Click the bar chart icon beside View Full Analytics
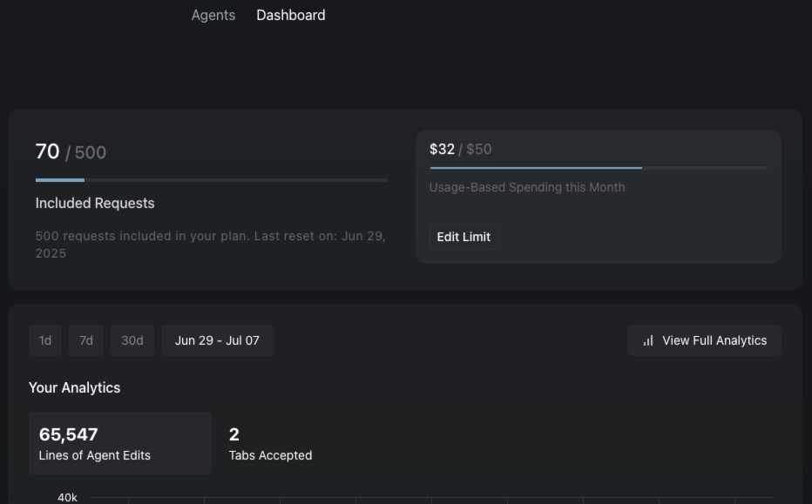This screenshot has height=504, width=812. pyautogui.click(x=648, y=340)
